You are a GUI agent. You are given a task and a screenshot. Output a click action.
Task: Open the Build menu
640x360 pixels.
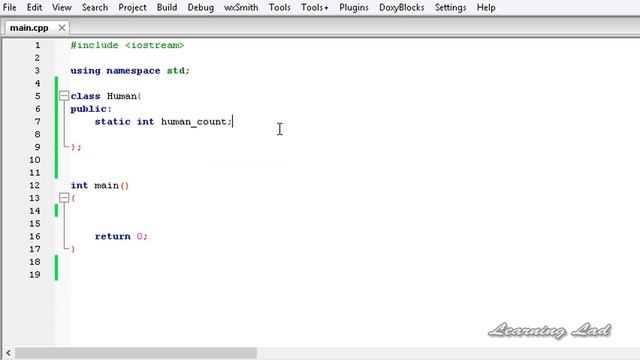pos(167,7)
